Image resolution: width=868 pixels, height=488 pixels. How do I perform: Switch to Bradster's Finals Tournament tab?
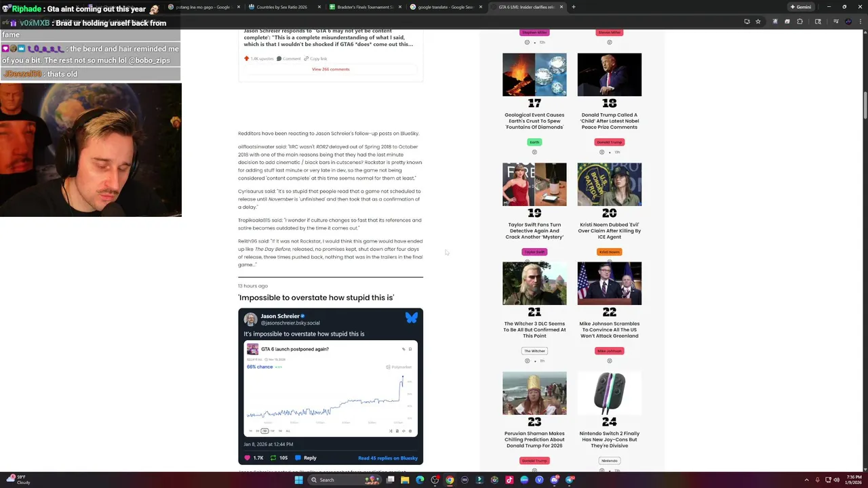click(364, 7)
